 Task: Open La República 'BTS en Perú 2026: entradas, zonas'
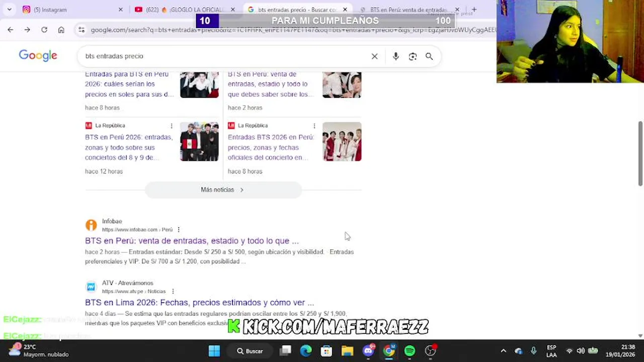(129, 147)
